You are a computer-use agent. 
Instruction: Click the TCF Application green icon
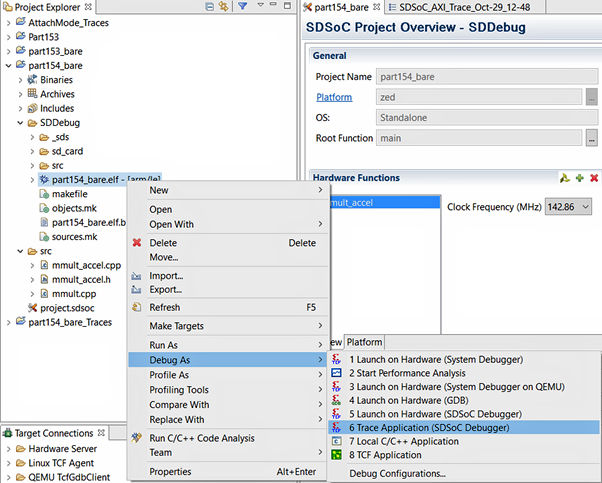click(336, 455)
